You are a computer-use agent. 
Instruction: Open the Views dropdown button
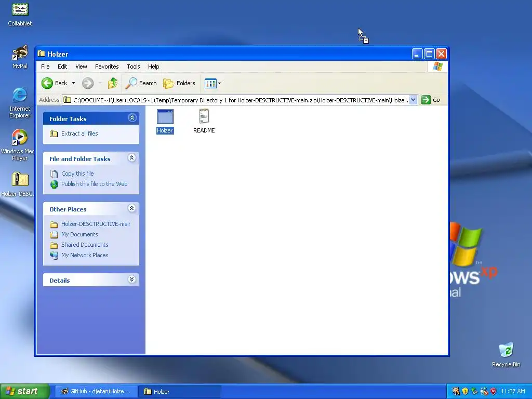tap(212, 83)
